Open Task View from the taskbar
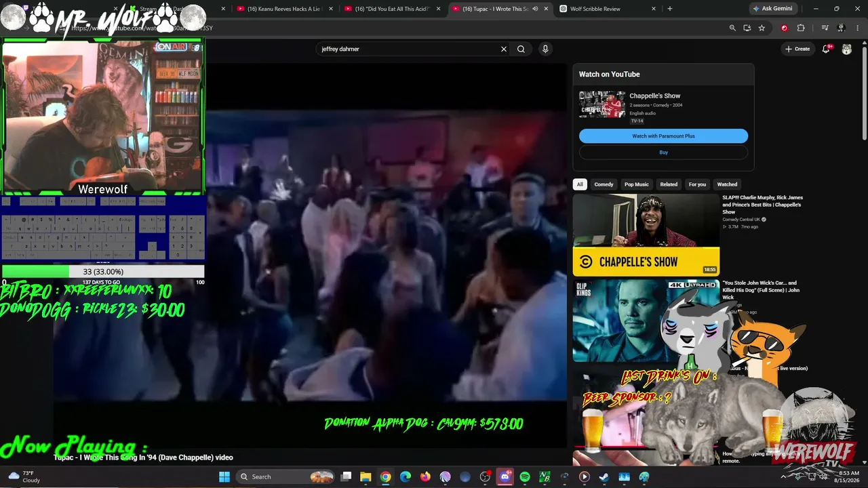The height and width of the screenshot is (488, 868). click(x=346, y=476)
